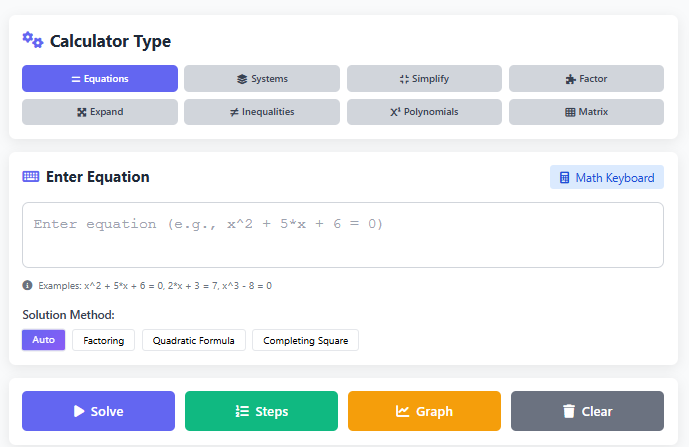Choose the Factoring solution method
The height and width of the screenshot is (447, 689).
103,341
